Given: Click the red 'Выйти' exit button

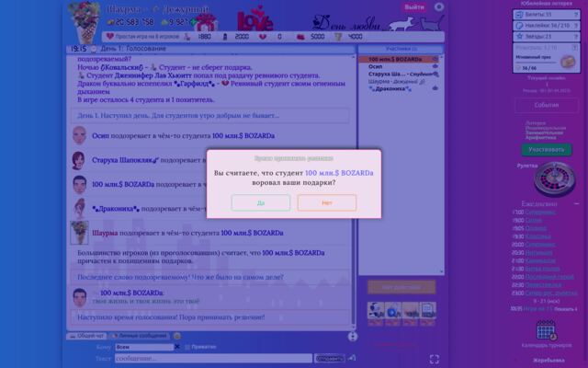Looking at the screenshot, I should coord(414,7).
